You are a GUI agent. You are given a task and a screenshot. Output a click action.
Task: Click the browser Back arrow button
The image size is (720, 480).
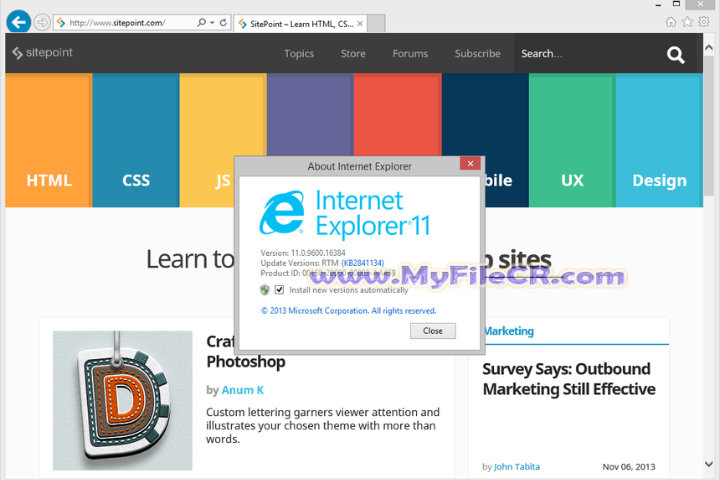18,22
